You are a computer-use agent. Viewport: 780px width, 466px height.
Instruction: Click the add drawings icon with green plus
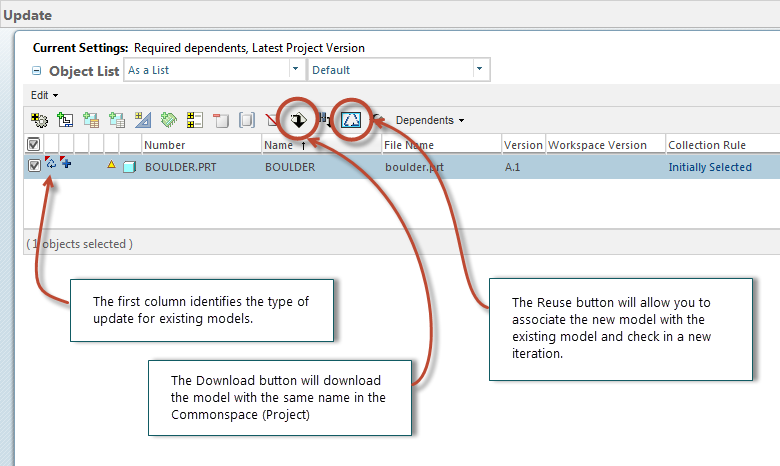[x=65, y=120]
